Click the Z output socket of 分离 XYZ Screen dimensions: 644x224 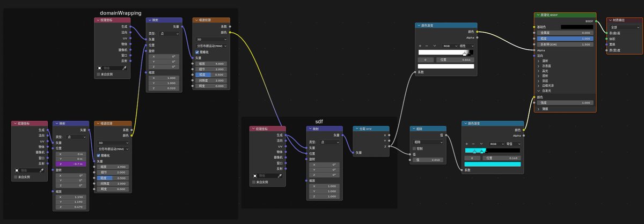coord(390,145)
